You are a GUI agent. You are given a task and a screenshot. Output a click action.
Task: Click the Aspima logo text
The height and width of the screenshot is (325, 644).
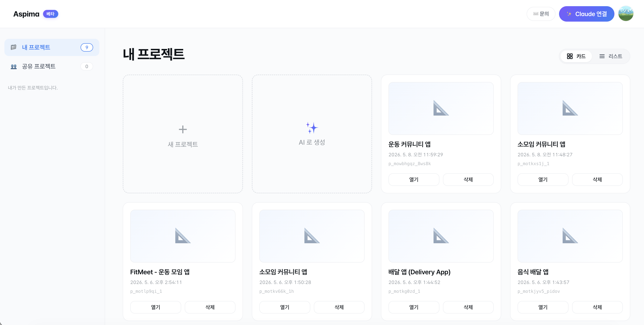(26, 14)
